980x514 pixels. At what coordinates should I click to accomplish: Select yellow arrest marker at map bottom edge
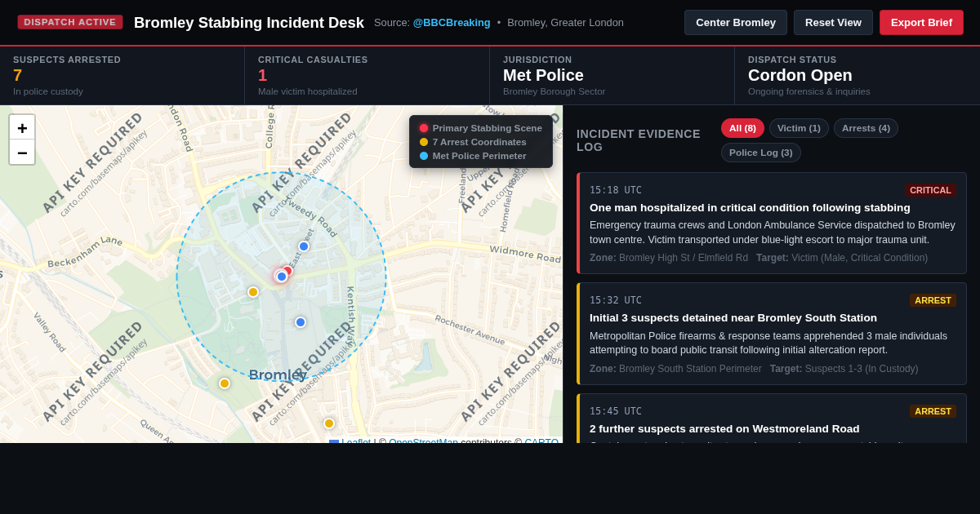(x=329, y=423)
